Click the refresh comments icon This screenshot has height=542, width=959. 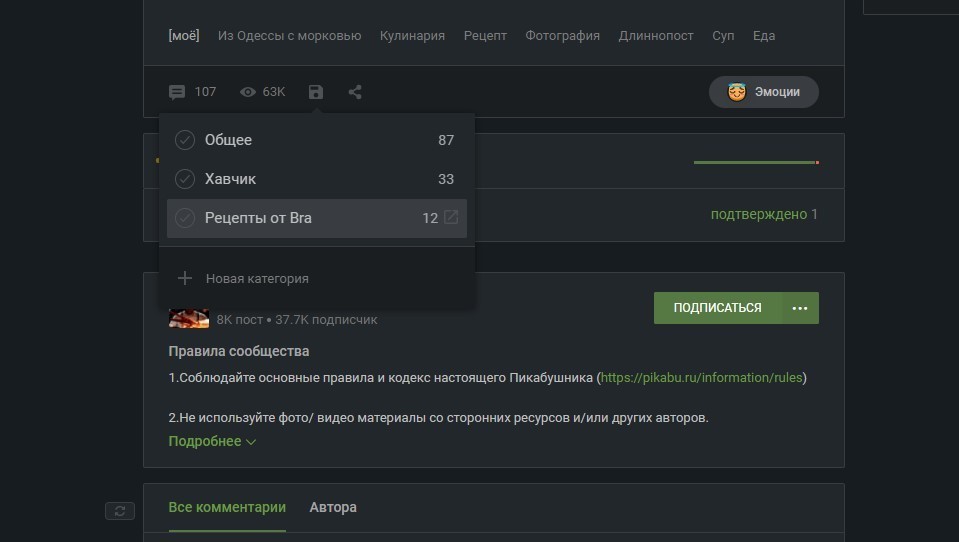click(120, 511)
